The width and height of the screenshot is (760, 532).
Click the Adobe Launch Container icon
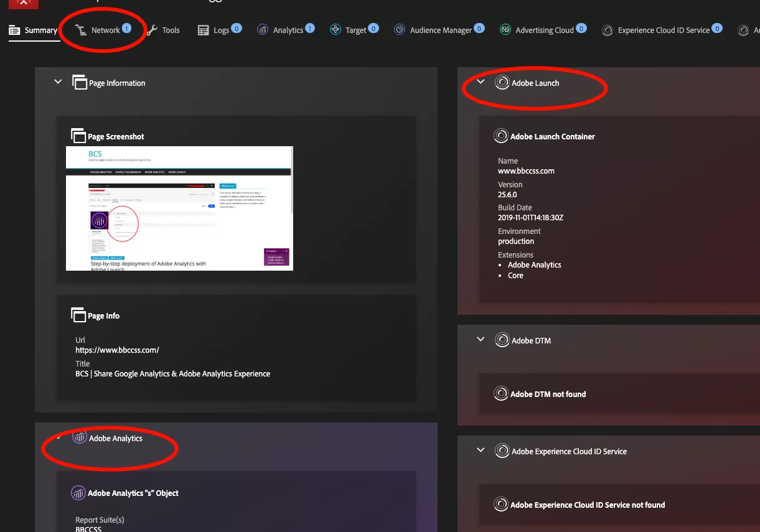pyautogui.click(x=500, y=136)
